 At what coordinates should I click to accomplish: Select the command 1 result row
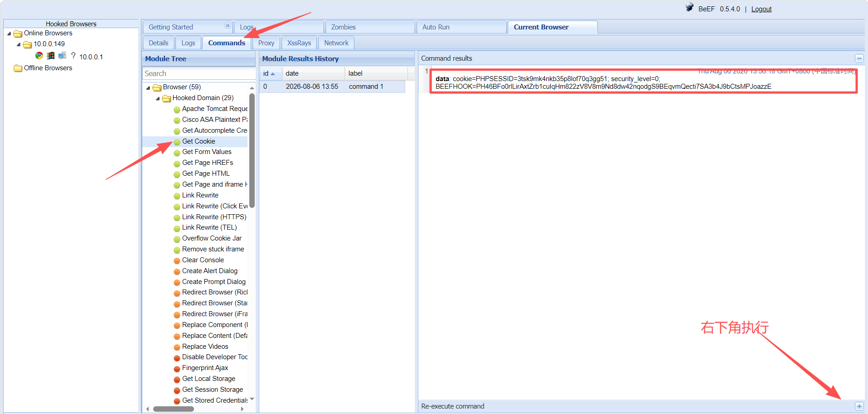(x=332, y=87)
